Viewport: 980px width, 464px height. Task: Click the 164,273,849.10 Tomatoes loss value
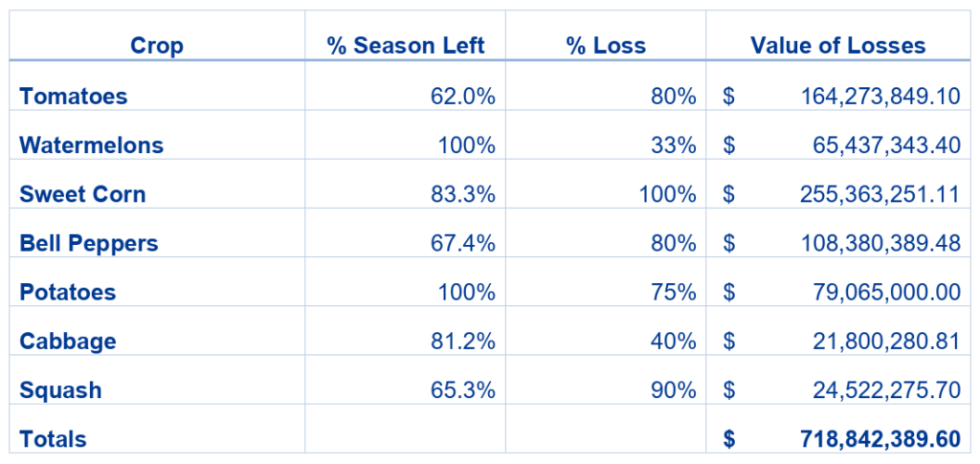[880, 96]
